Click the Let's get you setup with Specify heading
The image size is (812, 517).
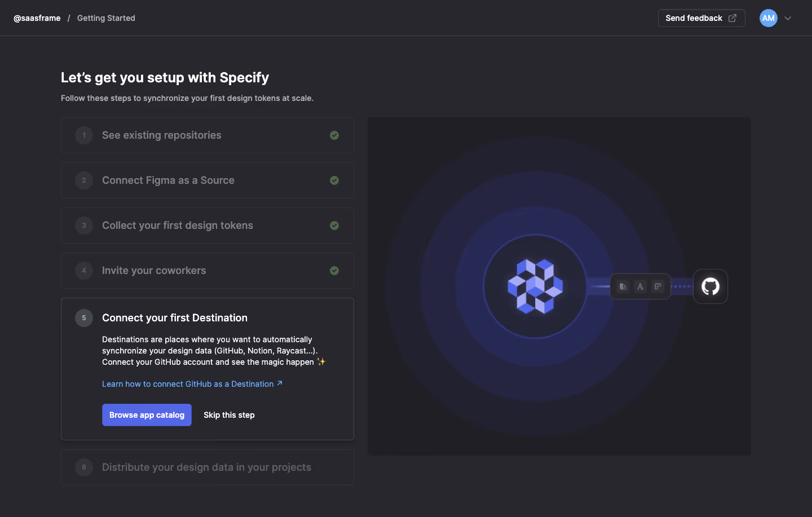[165, 78]
